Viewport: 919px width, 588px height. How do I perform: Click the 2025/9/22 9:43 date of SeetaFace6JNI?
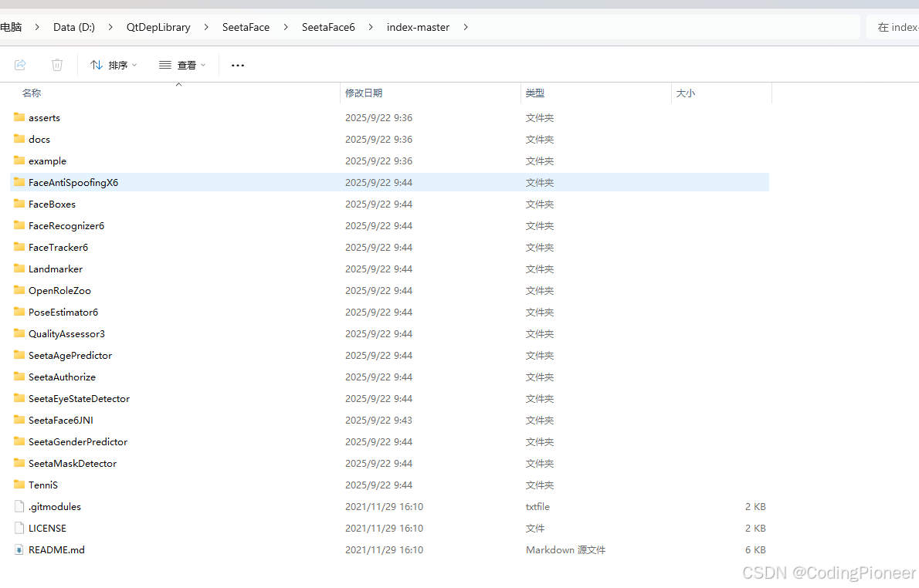point(378,420)
